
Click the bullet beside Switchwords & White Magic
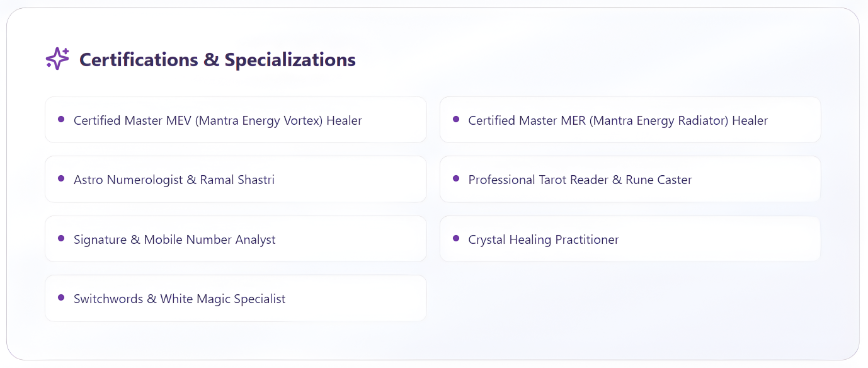pyautogui.click(x=61, y=297)
